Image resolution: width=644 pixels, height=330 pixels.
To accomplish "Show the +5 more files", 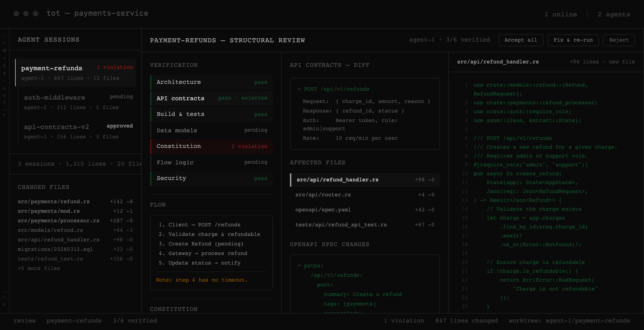I will tap(39, 268).
